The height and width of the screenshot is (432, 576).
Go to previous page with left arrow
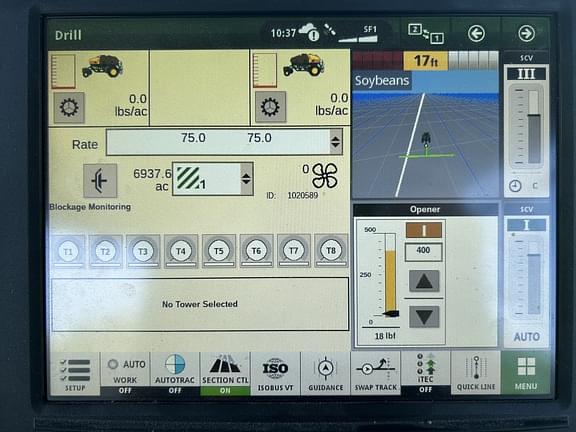click(x=476, y=34)
